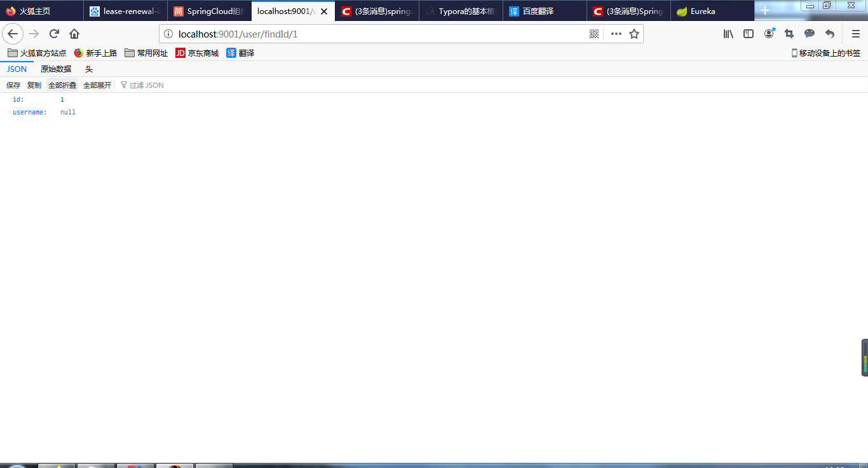Click the forward navigation arrow
Image resolution: width=868 pixels, height=468 pixels.
[34, 34]
